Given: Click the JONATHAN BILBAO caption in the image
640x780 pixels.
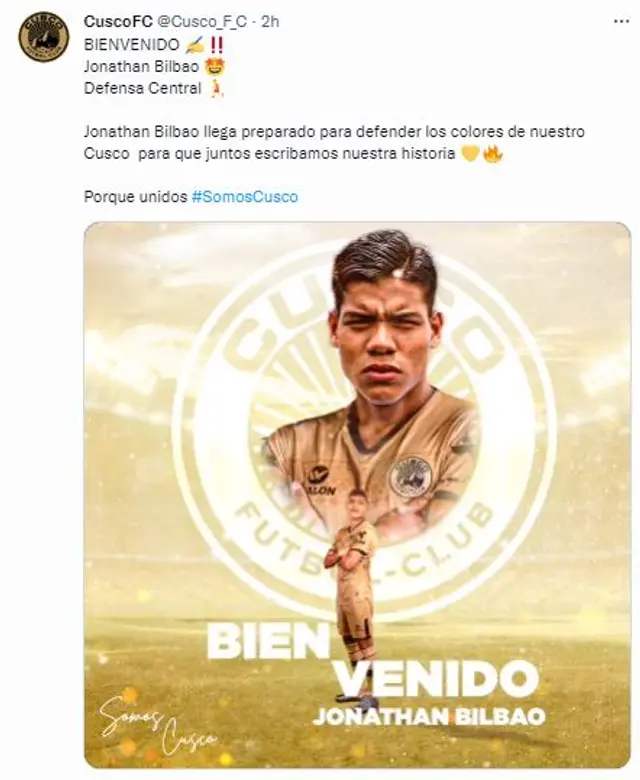Looking at the screenshot, I should point(428,716).
